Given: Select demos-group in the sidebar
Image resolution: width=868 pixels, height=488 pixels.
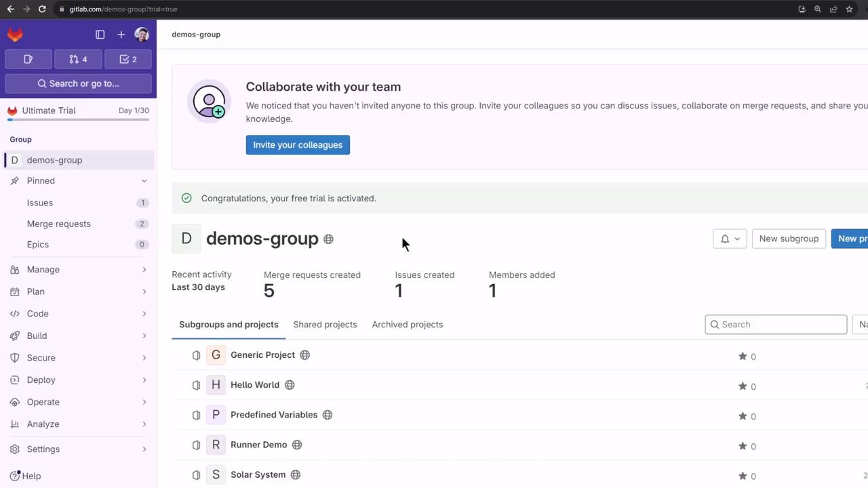Looking at the screenshot, I should (x=79, y=160).
